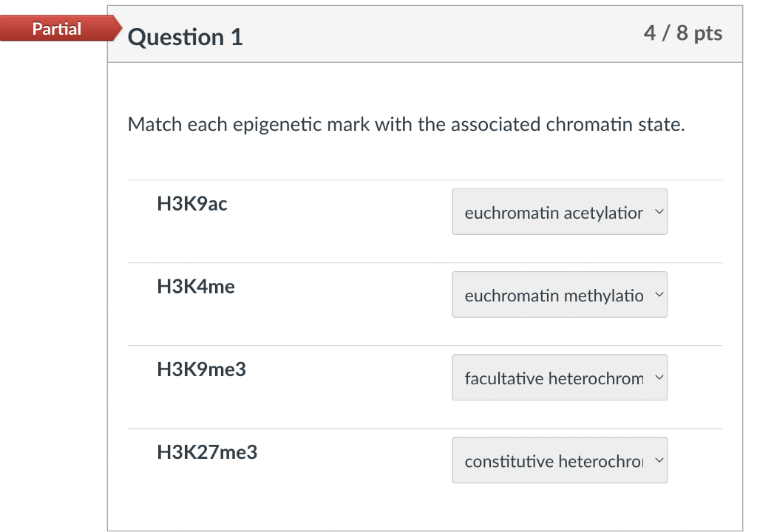Click the matching instructions text
757x532 pixels.
(x=405, y=124)
